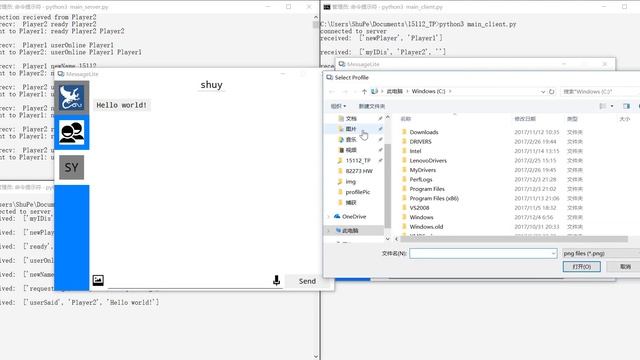Select 图片 in the quick access list
Screen dimensions: 640x360
tap(351, 129)
